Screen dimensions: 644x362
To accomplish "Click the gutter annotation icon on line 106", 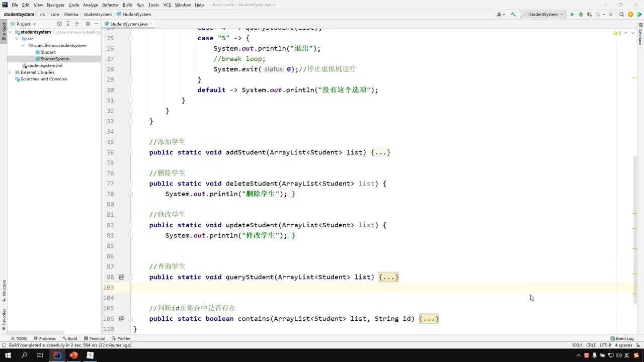I will pyautogui.click(x=121, y=319).
